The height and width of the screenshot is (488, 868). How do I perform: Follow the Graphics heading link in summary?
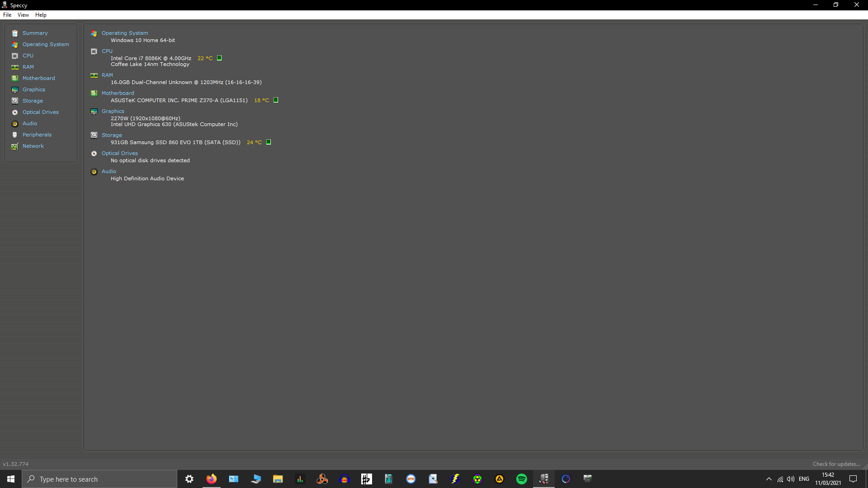click(113, 111)
